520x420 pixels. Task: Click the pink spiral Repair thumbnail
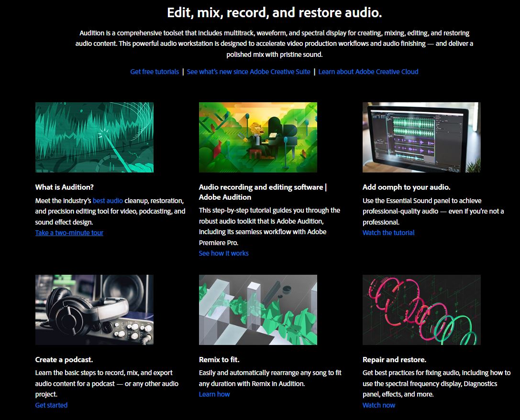pyautogui.click(x=421, y=310)
